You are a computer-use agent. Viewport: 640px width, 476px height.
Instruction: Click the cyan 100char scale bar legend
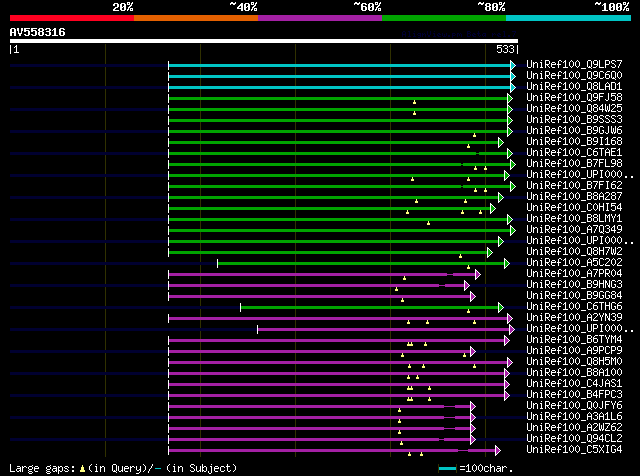[447, 469]
